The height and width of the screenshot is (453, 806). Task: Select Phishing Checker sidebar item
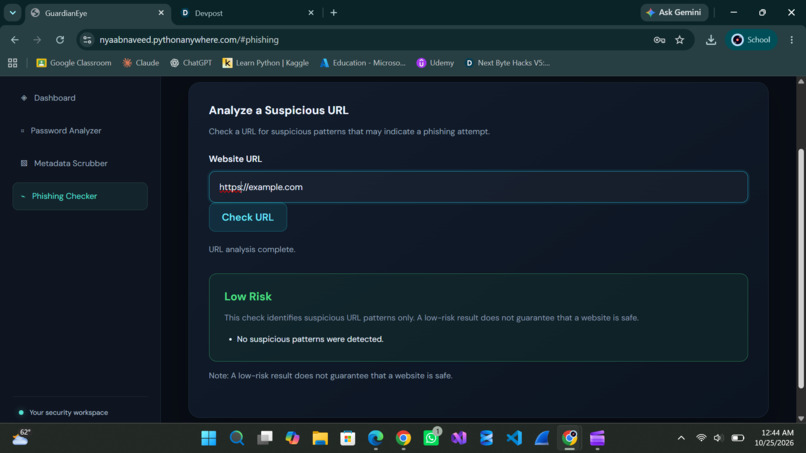pos(80,196)
